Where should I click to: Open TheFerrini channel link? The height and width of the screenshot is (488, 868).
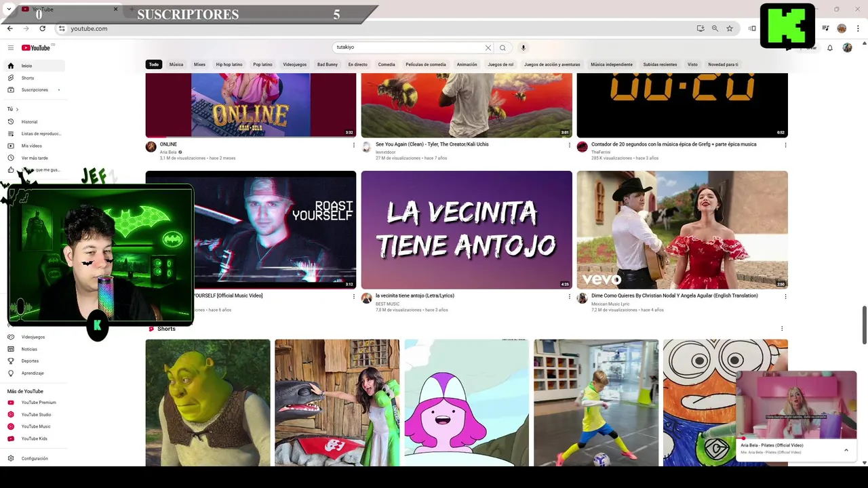[601, 152]
